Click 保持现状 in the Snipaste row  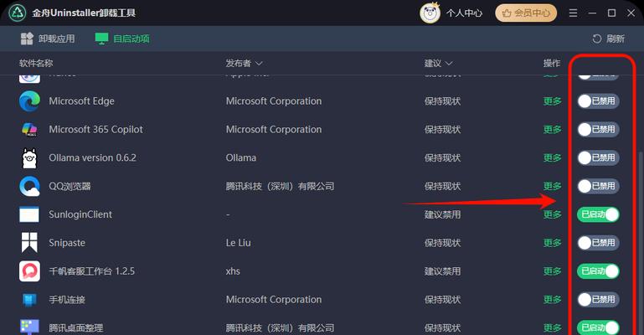tap(442, 243)
